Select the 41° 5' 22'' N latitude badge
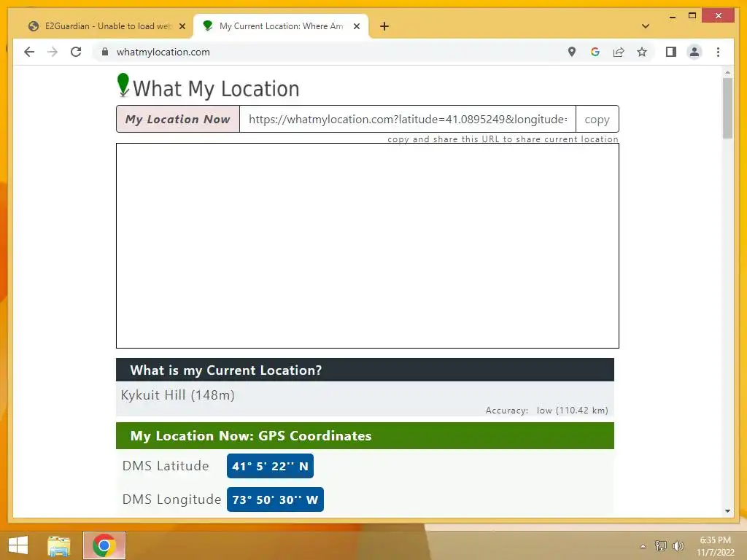 [270, 466]
